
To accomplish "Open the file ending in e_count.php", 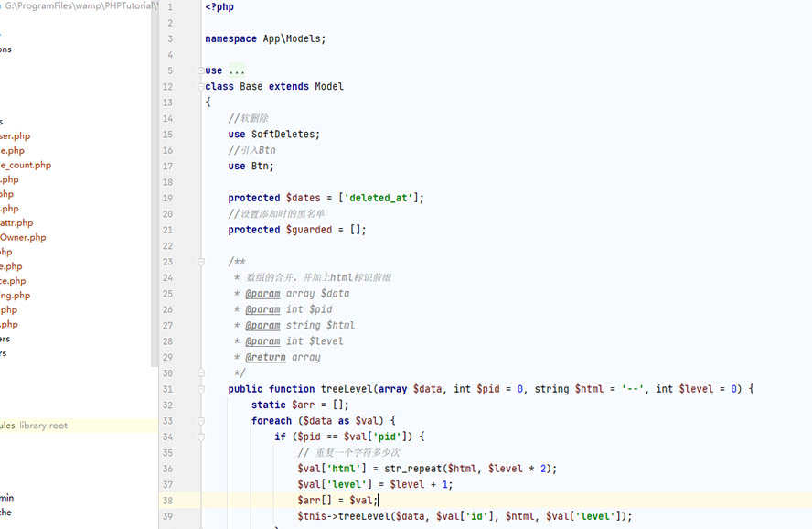I will point(26,166).
